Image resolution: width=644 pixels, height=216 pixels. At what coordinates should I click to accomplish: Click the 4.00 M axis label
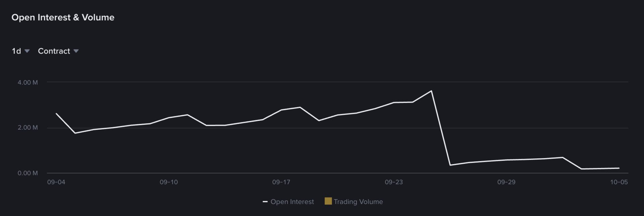(x=28, y=82)
